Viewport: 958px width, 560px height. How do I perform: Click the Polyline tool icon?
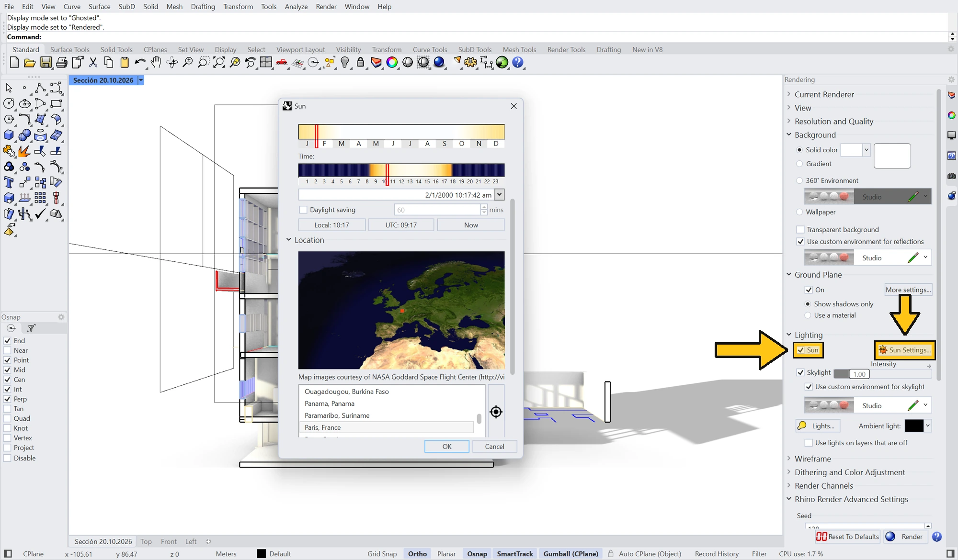coord(40,88)
